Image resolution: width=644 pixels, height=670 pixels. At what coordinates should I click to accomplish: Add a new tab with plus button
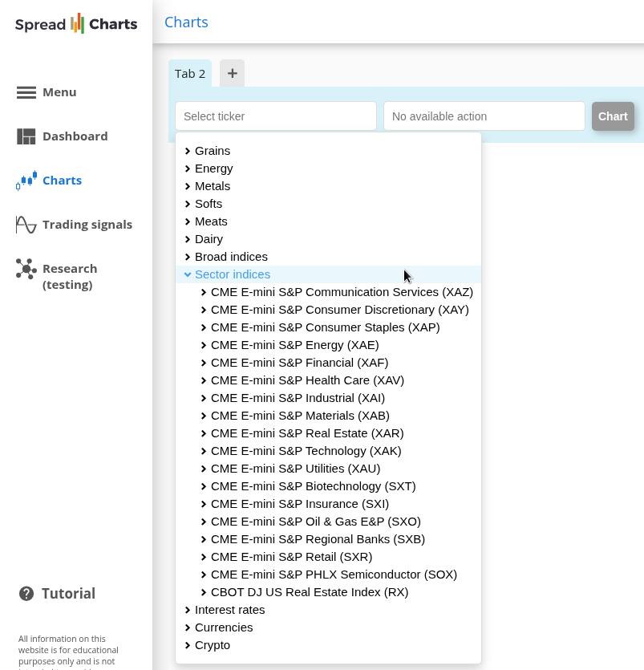[232, 73]
